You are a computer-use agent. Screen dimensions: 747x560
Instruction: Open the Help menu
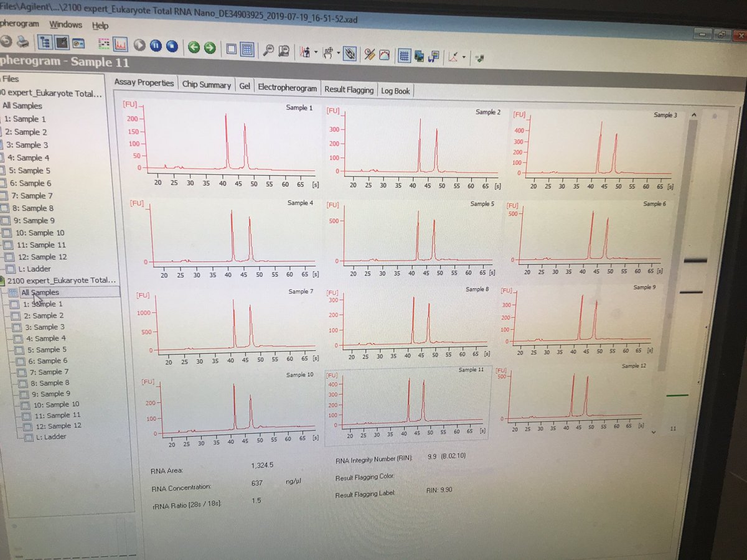coord(100,26)
